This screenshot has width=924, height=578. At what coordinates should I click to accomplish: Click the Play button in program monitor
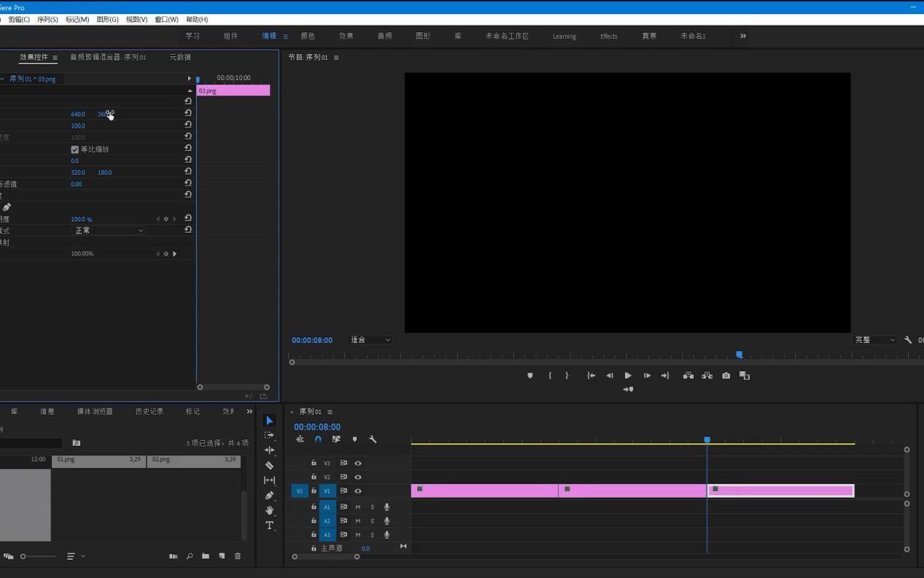[x=628, y=376]
